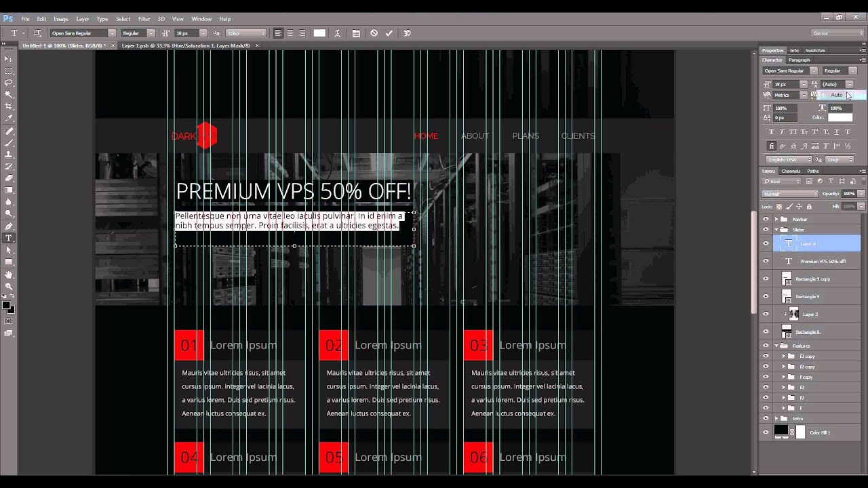Open Normal blend mode dropdown
Viewport: 868px width, 488px height.
pos(790,194)
